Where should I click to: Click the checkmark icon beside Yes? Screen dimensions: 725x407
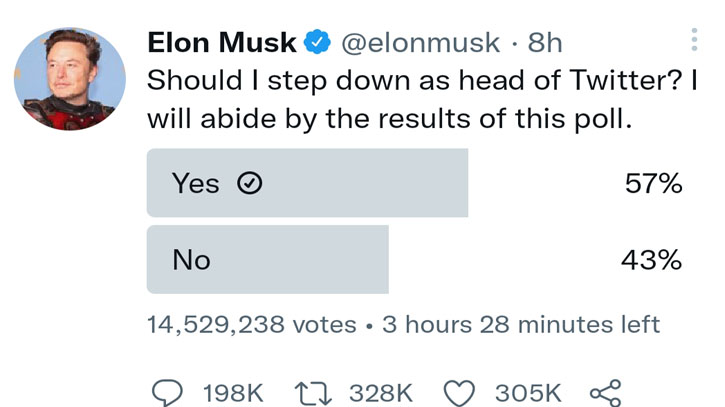point(247,183)
